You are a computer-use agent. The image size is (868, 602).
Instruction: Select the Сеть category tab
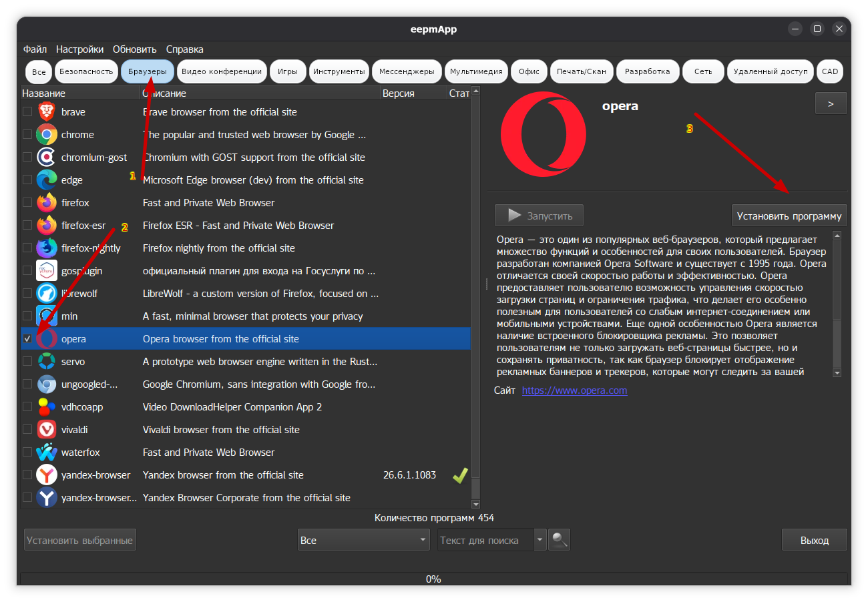pos(703,71)
